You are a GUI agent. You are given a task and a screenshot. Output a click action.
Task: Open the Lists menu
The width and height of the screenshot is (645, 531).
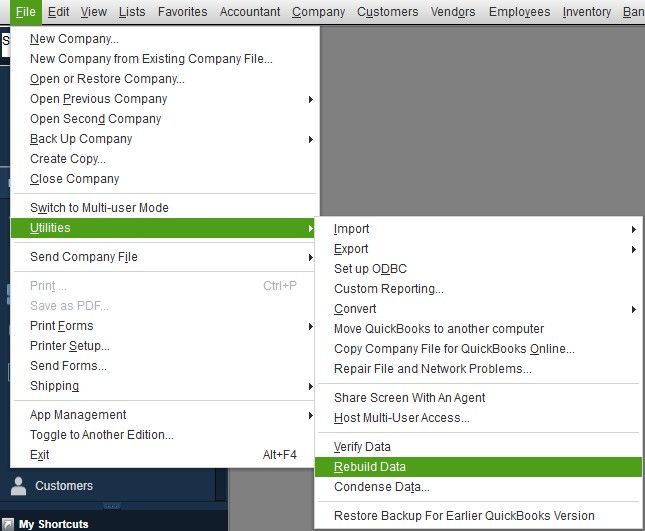pos(131,12)
